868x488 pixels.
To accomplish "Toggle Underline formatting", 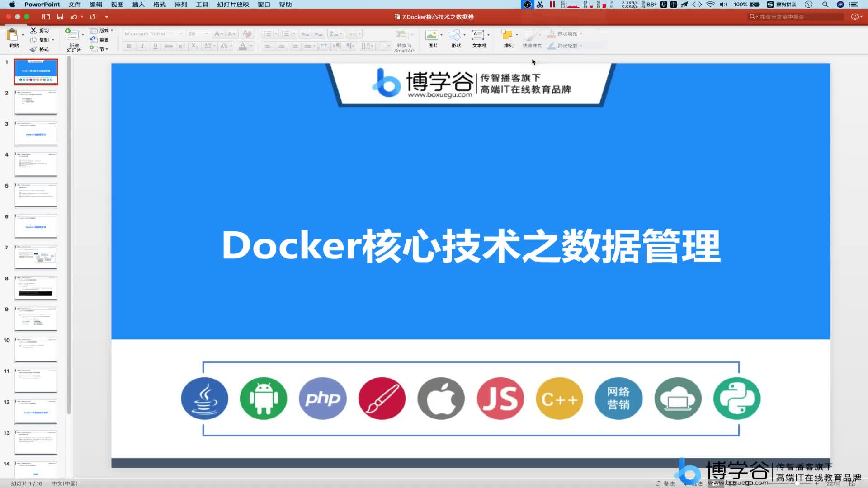I will (156, 46).
